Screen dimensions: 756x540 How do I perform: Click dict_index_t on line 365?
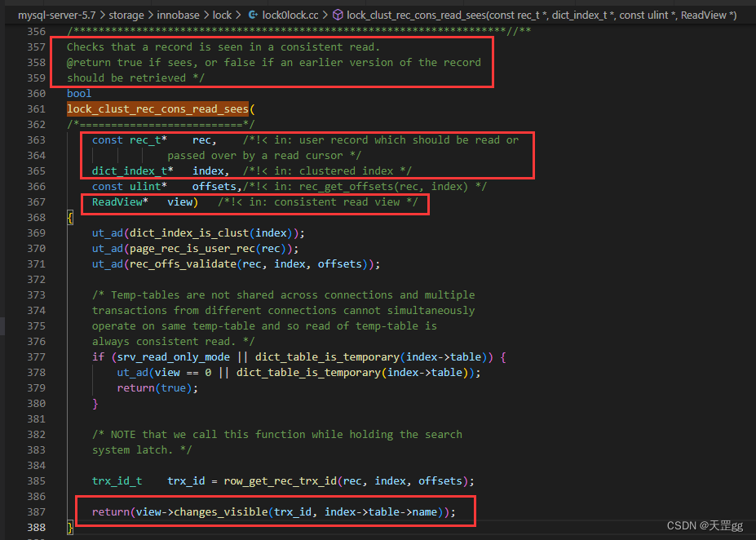click(x=129, y=170)
